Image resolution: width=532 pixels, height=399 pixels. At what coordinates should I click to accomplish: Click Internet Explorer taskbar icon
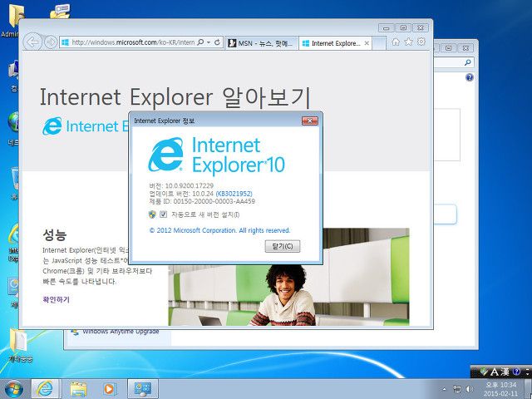pos(45,389)
